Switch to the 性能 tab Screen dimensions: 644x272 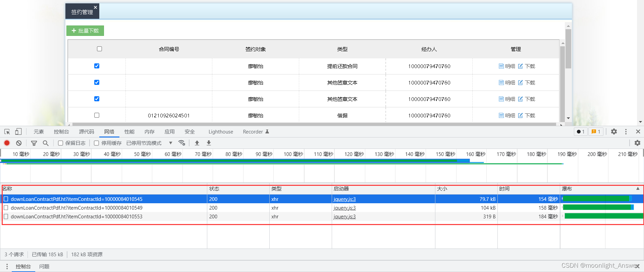(129, 131)
